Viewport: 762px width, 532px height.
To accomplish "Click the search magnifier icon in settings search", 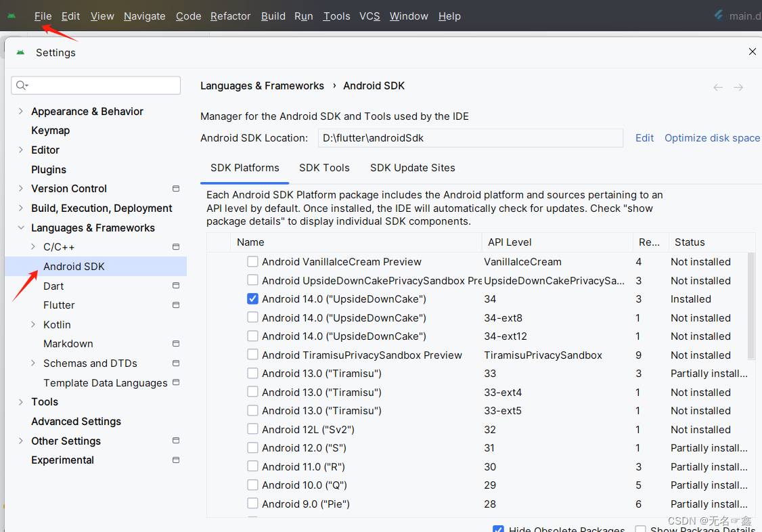I will pos(21,85).
